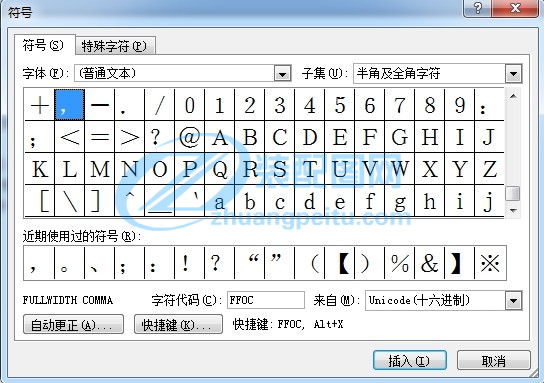
Task: Select the & symbol in recently used
Action: [430, 263]
